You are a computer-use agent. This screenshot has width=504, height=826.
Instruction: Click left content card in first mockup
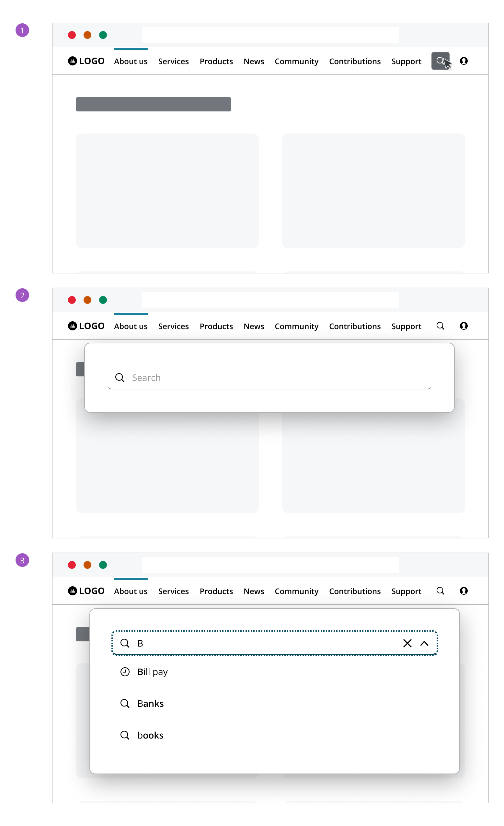click(167, 191)
